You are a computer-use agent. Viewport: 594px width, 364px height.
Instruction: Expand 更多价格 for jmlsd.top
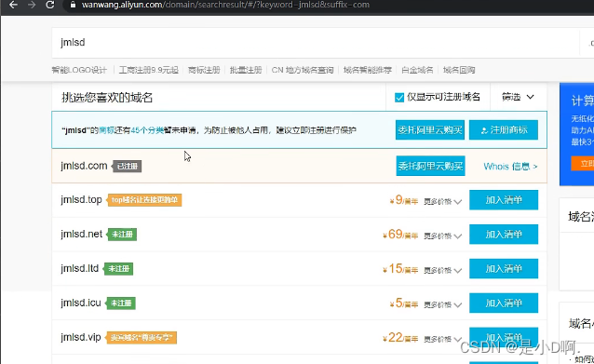[442, 201]
